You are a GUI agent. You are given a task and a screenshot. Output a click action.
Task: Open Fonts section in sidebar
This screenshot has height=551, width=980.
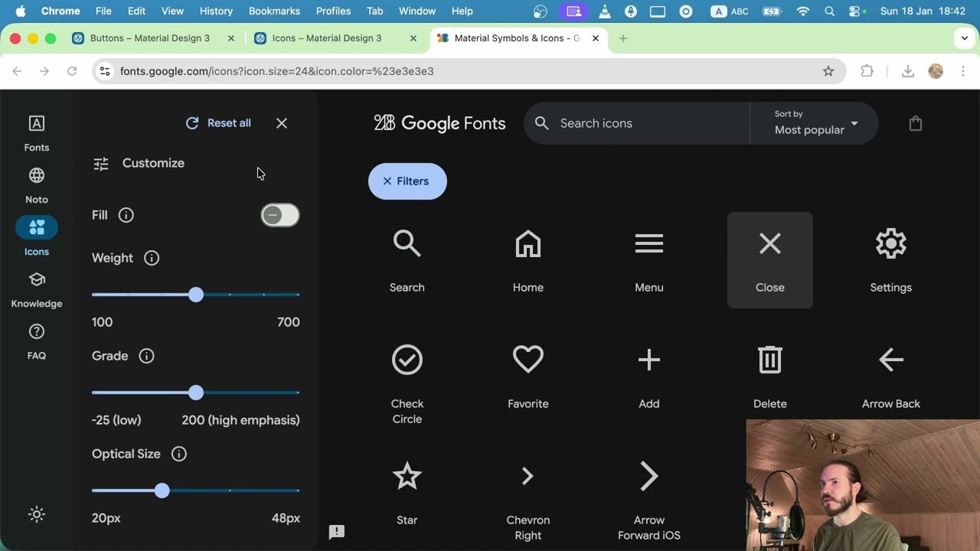coord(36,133)
